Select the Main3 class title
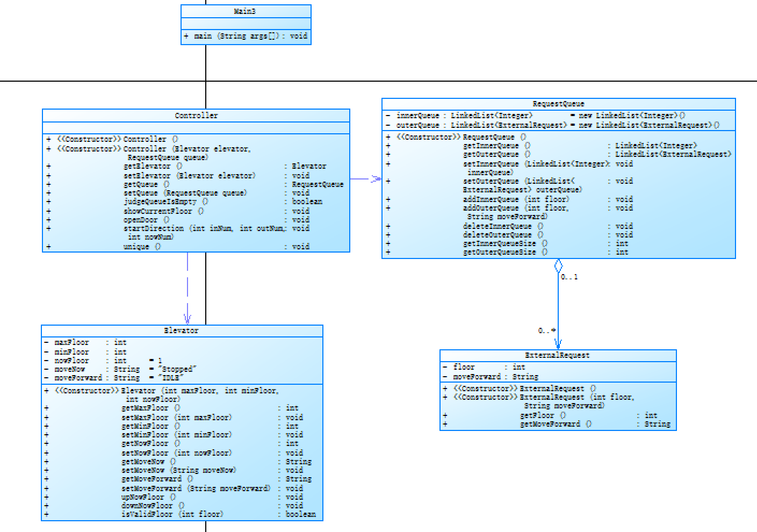 (246, 11)
